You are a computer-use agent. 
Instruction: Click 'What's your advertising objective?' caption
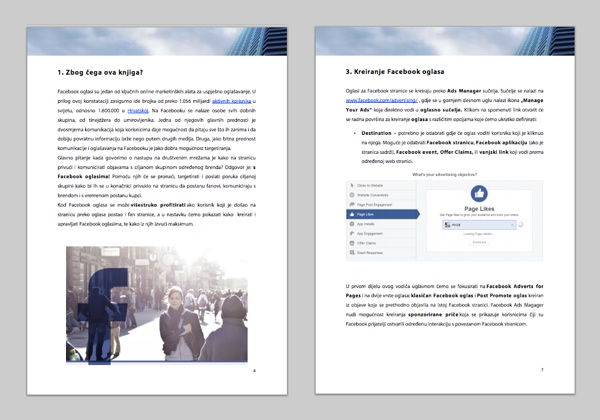(445, 174)
